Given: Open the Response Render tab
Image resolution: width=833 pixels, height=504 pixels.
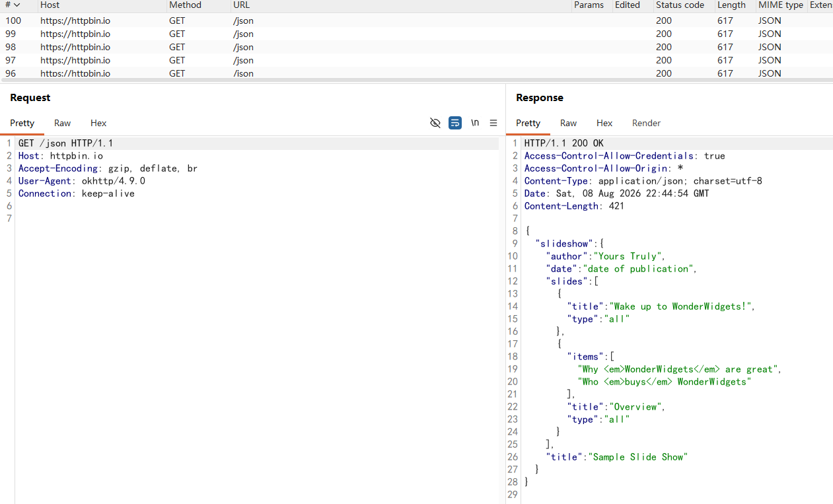Looking at the screenshot, I should (x=646, y=123).
